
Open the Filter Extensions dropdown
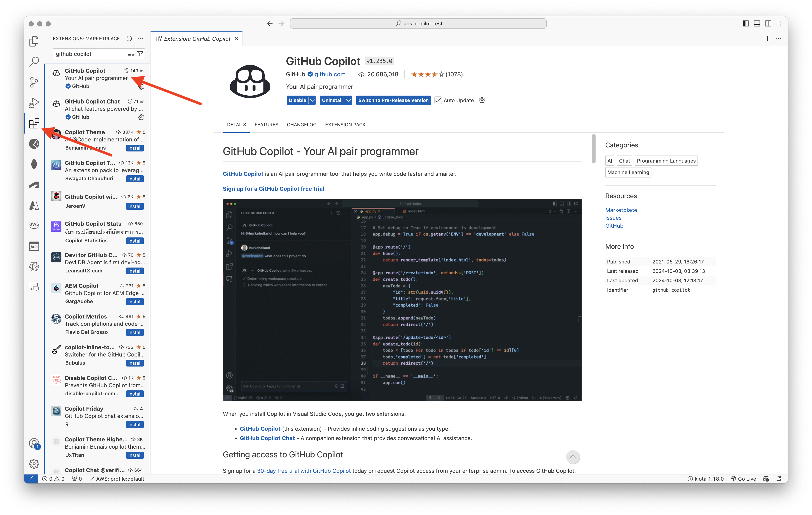click(140, 54)
